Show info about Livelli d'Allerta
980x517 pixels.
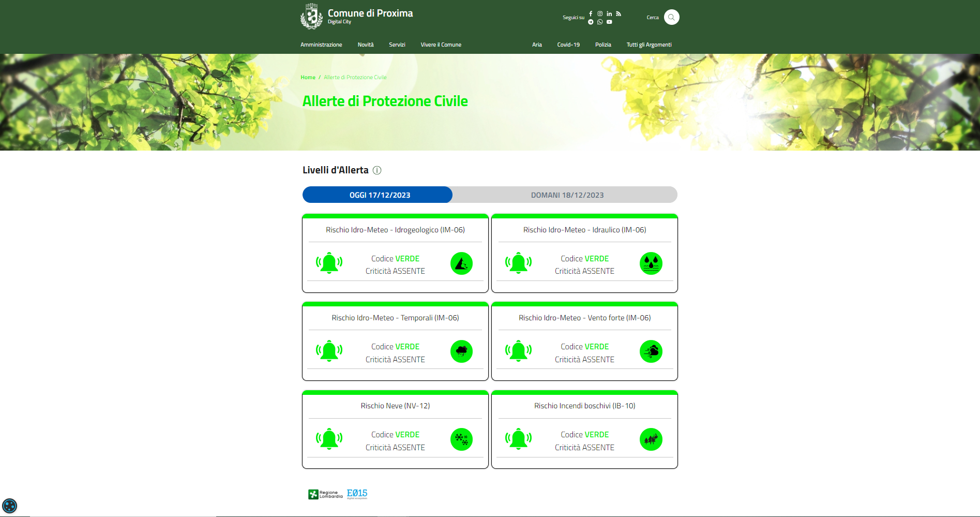point(377,170)
